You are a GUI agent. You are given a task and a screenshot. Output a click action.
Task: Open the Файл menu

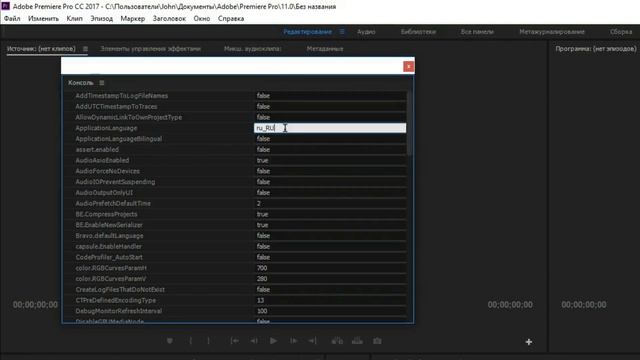pyautogui.click(x=12, y=19)
